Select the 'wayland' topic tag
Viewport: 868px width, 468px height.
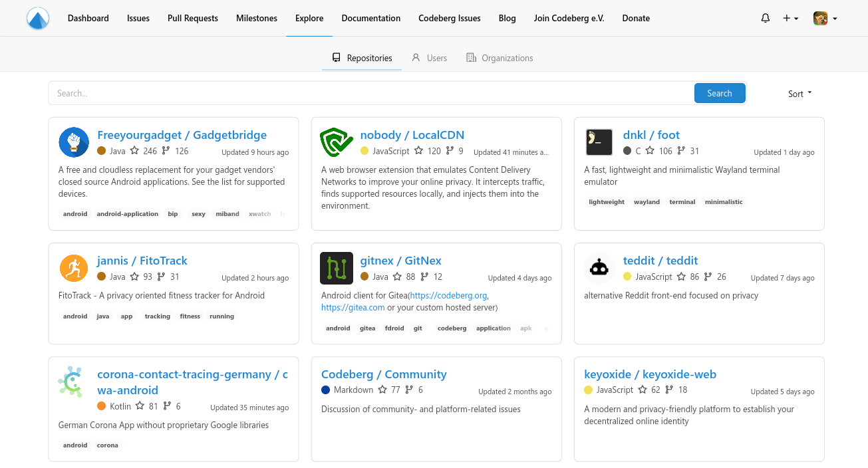647,202
